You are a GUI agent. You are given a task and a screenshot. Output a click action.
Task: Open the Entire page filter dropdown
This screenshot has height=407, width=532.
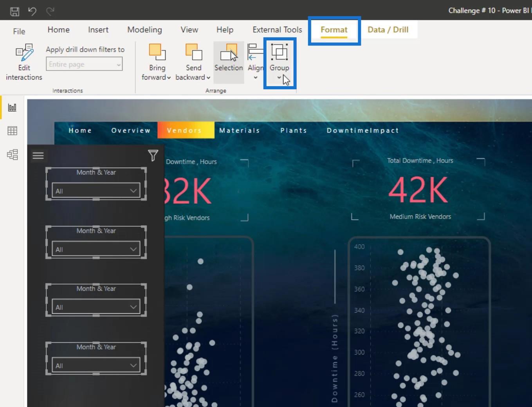click(x=84, y=64)
